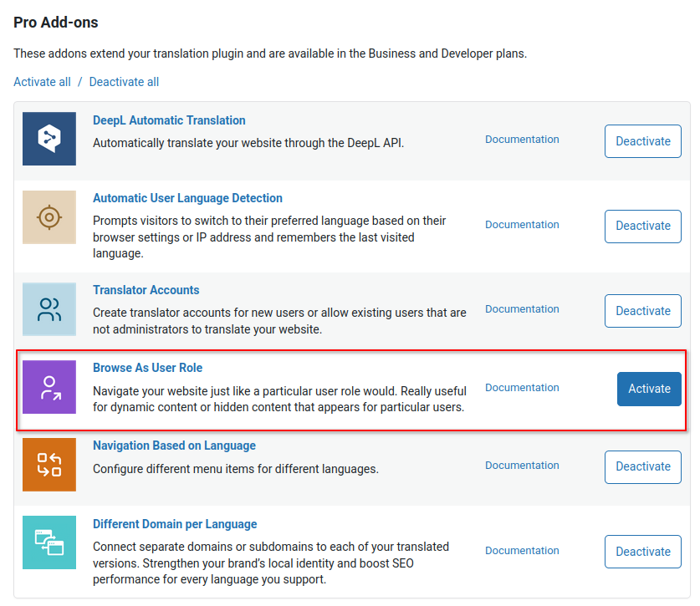Deactivate the Navigation Based on Language add-on
This screenshot has width=700, height=606.
click(642, 466)
